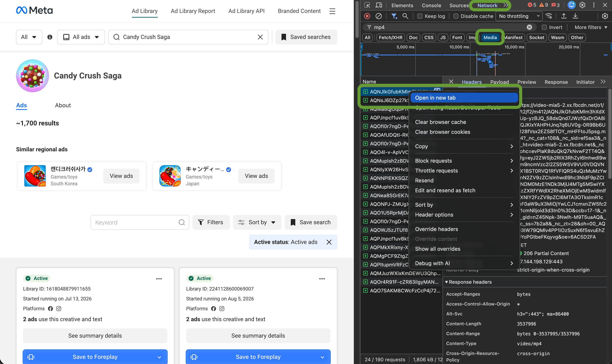The height and width of the screenshot is (364, 612).
Task: Choose Clear browser cache
Action: [x=464, y=122]
